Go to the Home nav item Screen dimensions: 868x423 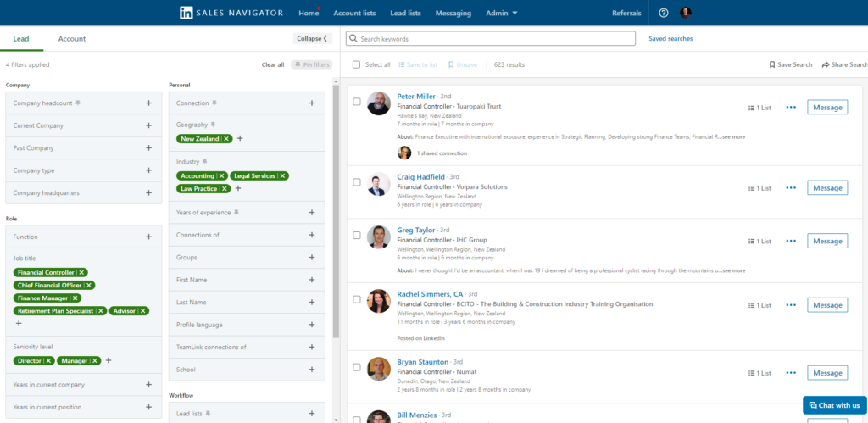(309, 13)
